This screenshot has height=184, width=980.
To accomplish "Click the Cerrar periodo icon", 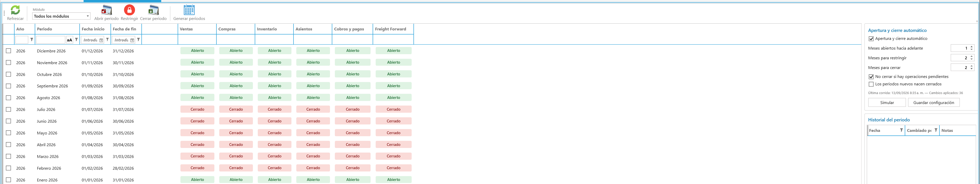I will [153, 10].
